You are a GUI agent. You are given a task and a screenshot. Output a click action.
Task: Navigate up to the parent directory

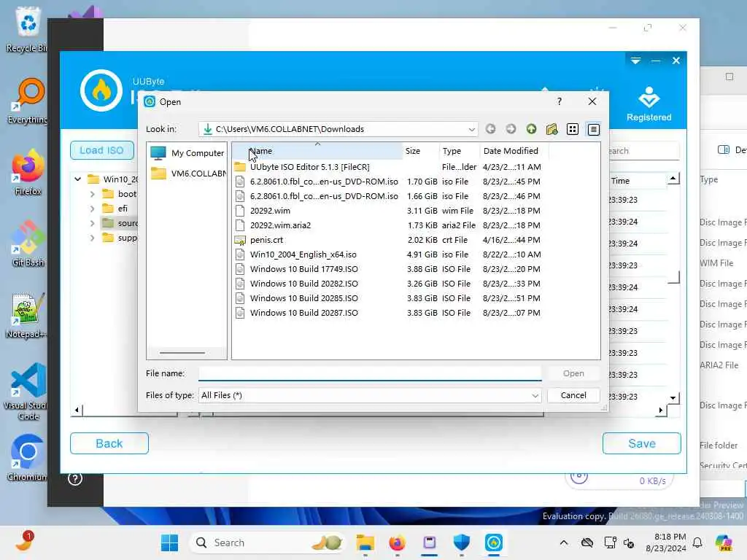click(x=531, y=129)
